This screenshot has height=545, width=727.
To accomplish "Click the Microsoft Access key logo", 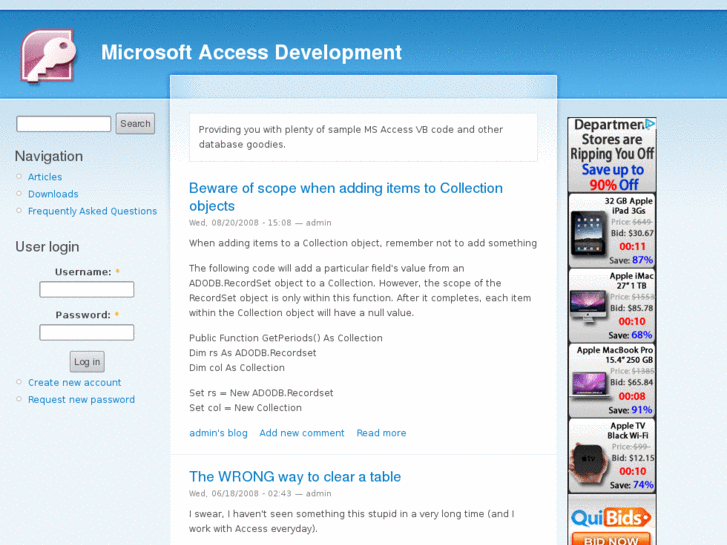I will pos(48,56).
